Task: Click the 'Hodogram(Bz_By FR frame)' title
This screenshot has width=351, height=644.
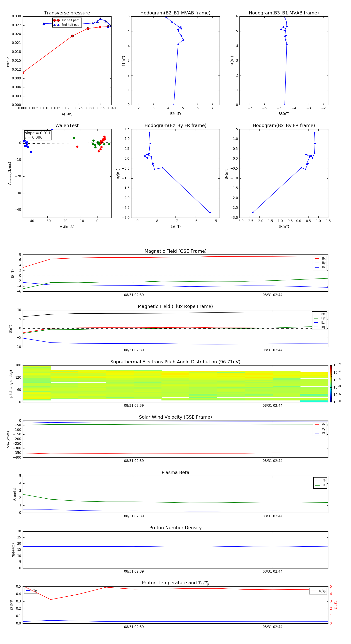Action: (x=175, y=125)
